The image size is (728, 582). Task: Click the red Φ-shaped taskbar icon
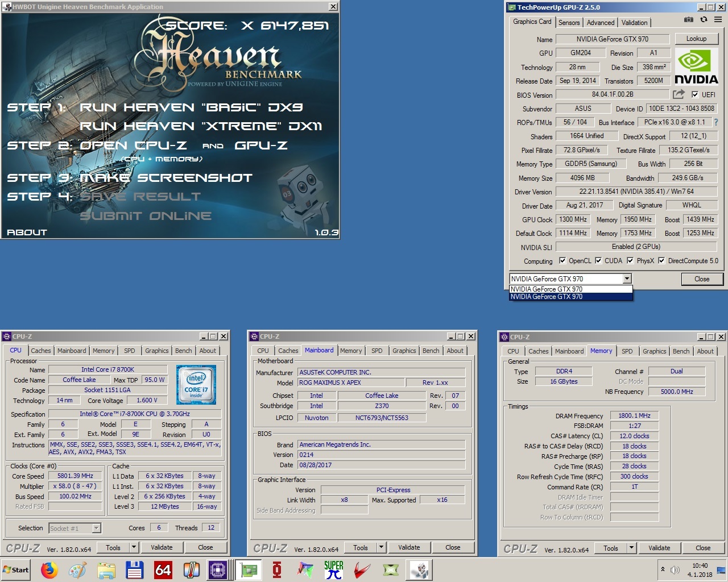click(x=277, y=569)
